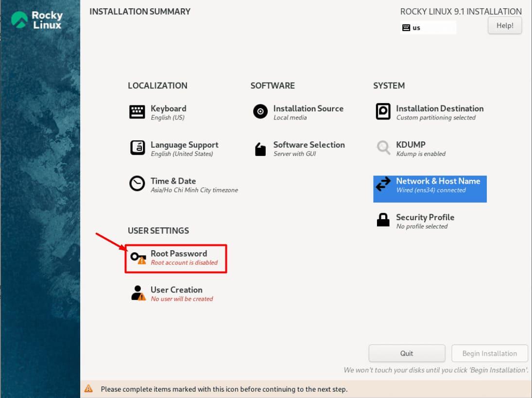Select User Creation text label
This screenshot has width=532, height=398.
tap(176, 290)
